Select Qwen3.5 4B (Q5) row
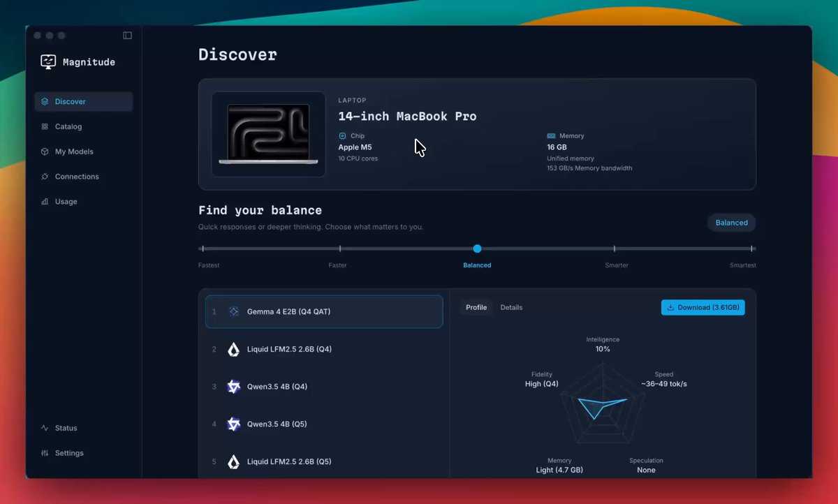The image size is (838, 504). click(x=324, y=424)
